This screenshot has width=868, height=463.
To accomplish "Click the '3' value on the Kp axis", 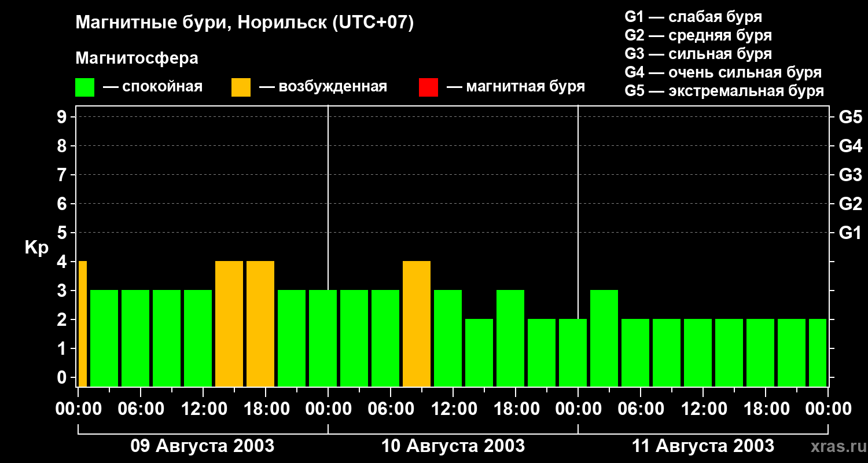I will click(x=63, y=291).
